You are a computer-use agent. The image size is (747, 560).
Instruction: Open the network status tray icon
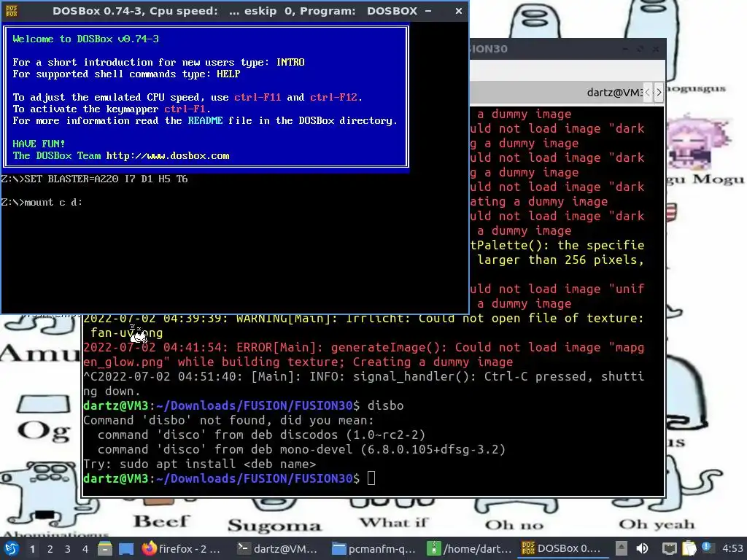pyautogui.click(x=670, y=548)
